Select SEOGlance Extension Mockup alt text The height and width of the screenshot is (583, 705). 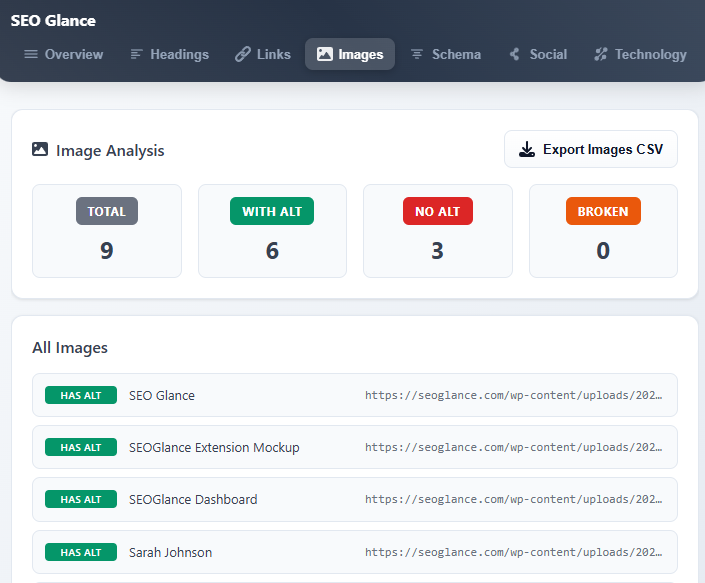coord(214,448)
